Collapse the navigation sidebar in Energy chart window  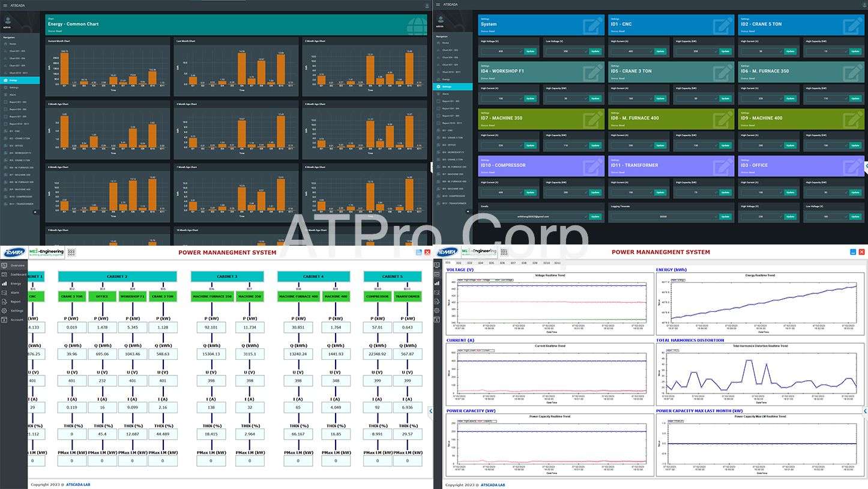[x=35, y=212]
